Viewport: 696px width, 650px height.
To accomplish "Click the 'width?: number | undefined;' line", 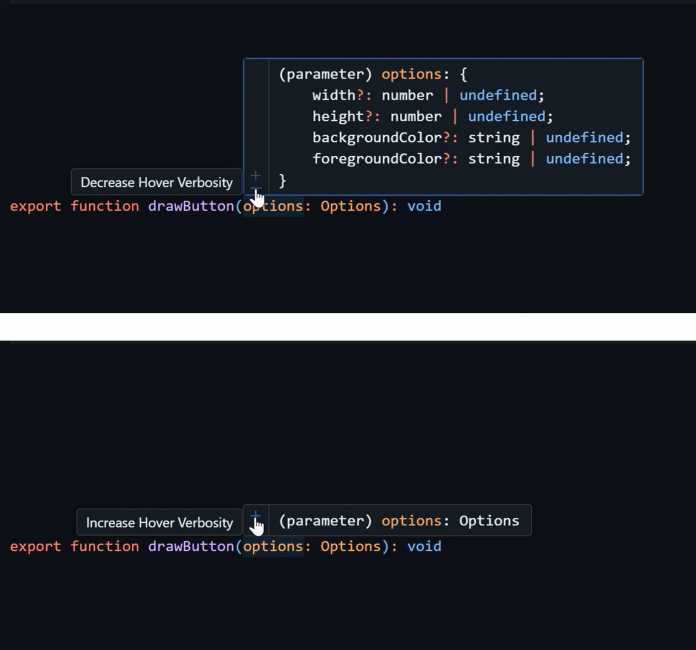I will tap(428, 95).
